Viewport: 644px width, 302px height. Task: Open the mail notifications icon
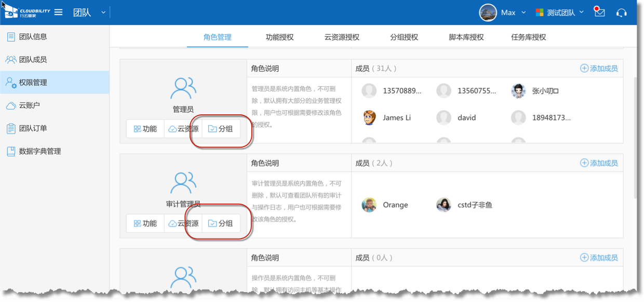pos(600,12)
